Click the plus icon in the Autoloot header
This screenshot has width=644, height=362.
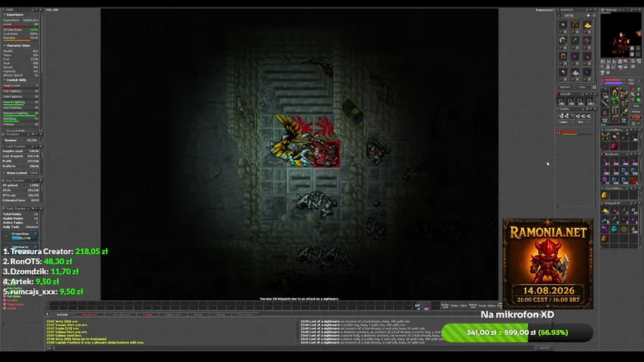(x=588, y=15)
